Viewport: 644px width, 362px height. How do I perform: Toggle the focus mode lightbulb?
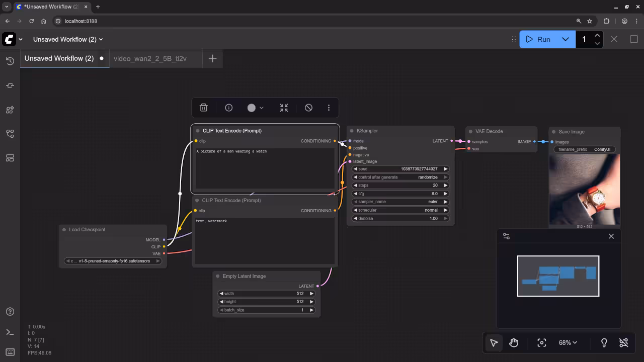coord(604,342)
